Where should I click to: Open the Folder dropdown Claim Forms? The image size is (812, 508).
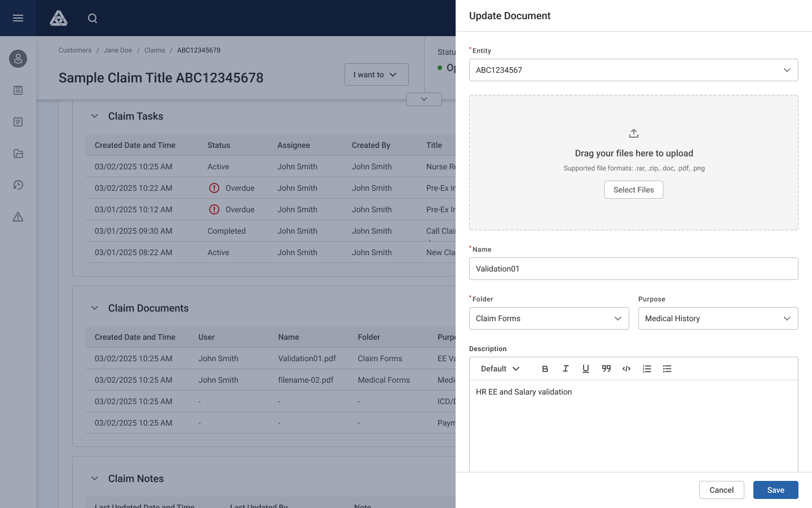[x=549, y=318]
